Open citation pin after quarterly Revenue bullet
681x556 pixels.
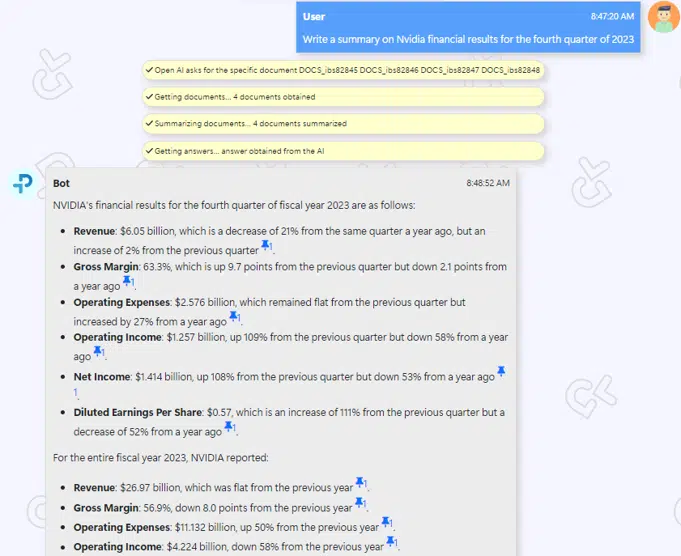[266, 246]
